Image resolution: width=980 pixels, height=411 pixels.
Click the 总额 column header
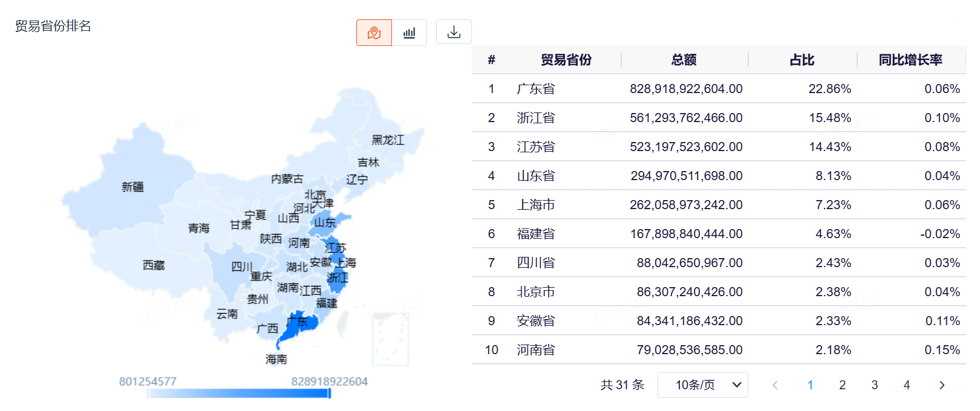(x=684, y=60)
